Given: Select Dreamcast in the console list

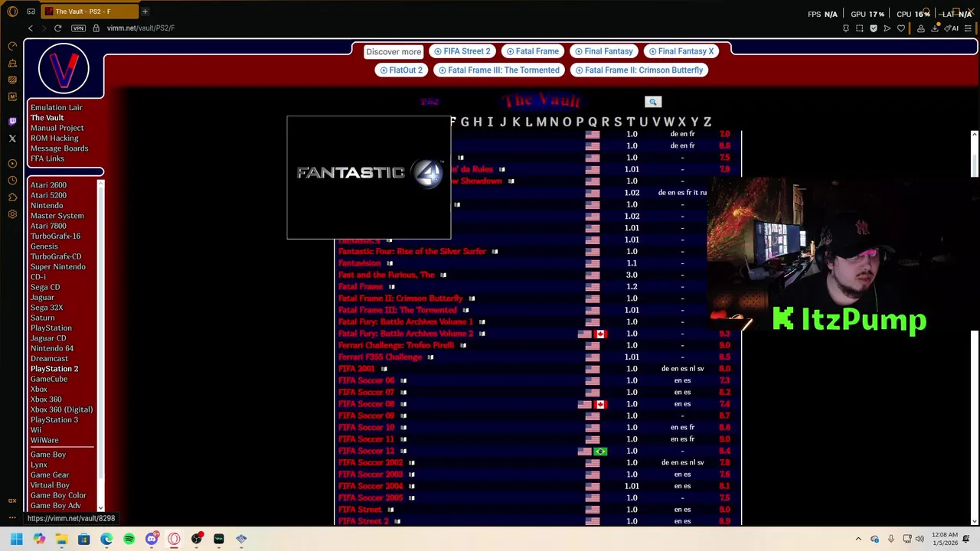Looking at the screenshot, I should click(49, 358).
